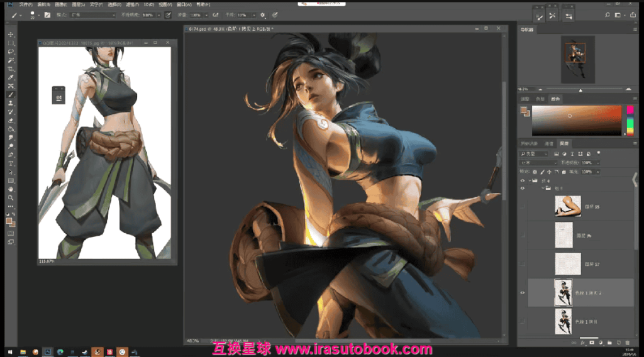
Task: Filter layers by pixel layers icon
Action: point(556,154)
